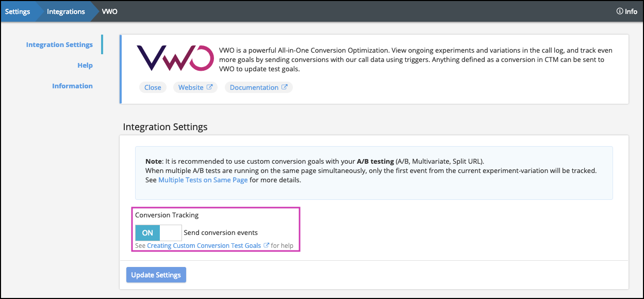Click the VWO logo image
Screen dimensions: 644x299
click(x=175, y=58)
